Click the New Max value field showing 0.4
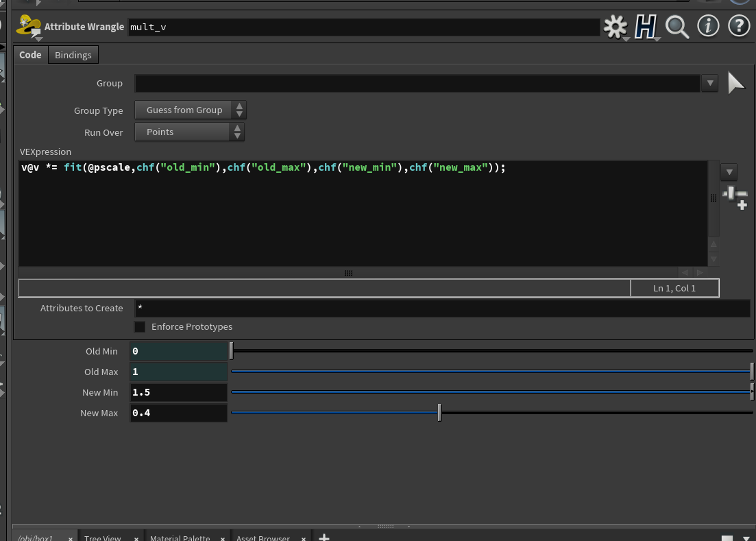The height and width of the screenshot is (541, 756). click(x=178, y=413)
